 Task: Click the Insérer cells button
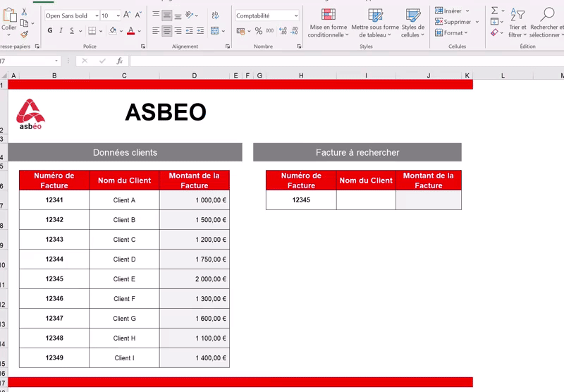pyautogui.click(x=452, y=11)
